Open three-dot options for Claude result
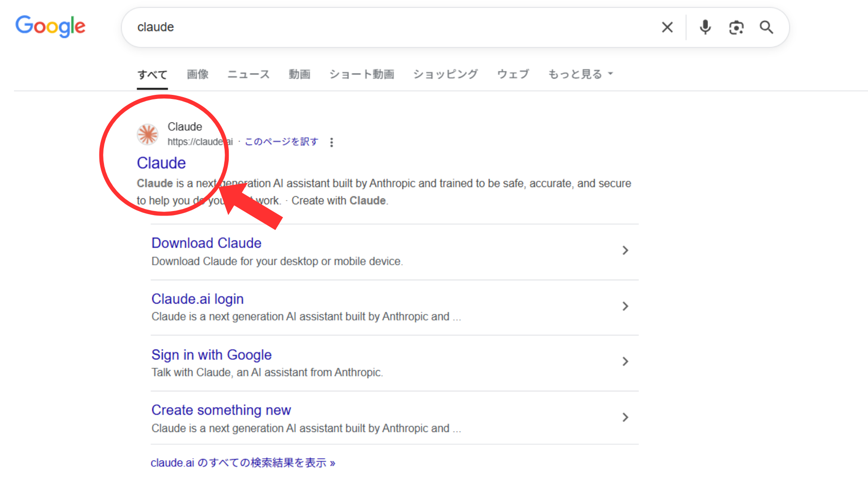This screenshot has height=488, width=868. 331,142
